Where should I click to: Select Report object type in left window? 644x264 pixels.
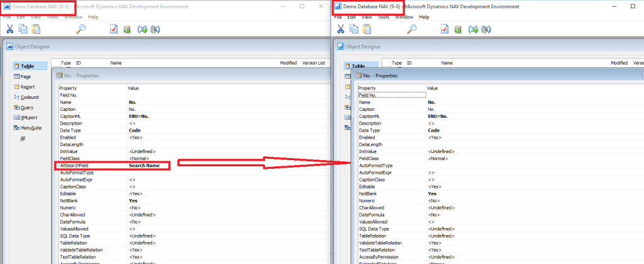(27, 87)
